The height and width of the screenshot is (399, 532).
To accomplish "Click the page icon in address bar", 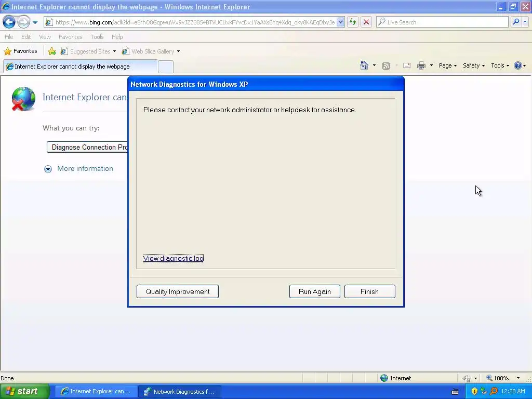I will tap(49, 22).
